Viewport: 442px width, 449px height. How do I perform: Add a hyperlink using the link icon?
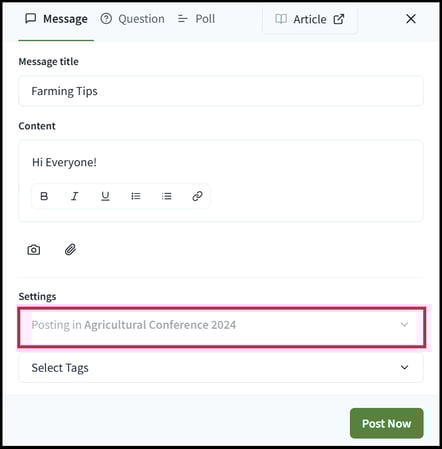[197, 196]
